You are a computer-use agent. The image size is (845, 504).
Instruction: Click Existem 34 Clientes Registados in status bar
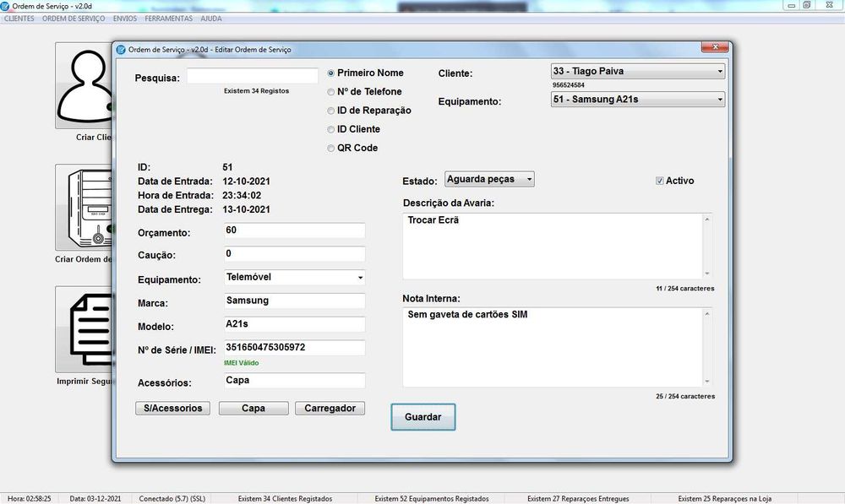pos(285,499)
